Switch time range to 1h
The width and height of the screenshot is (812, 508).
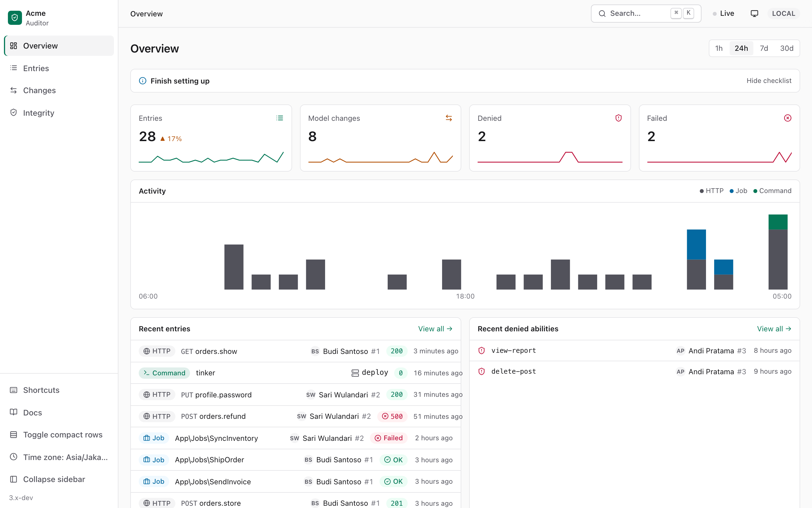719,48
